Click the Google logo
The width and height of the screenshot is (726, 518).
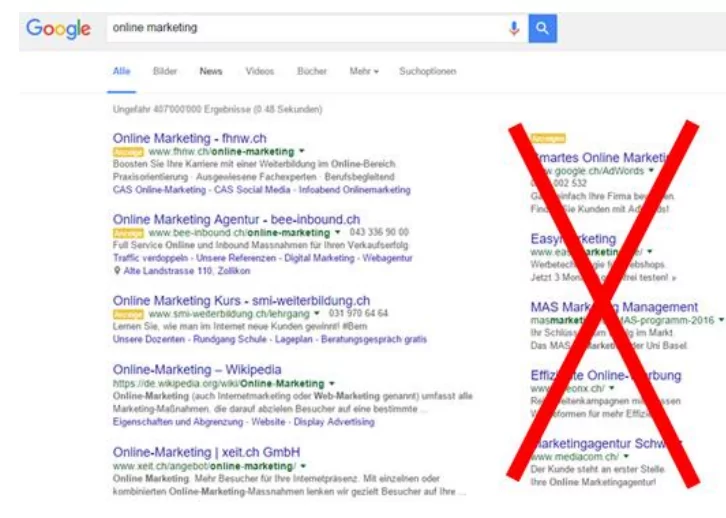point(58,29)
